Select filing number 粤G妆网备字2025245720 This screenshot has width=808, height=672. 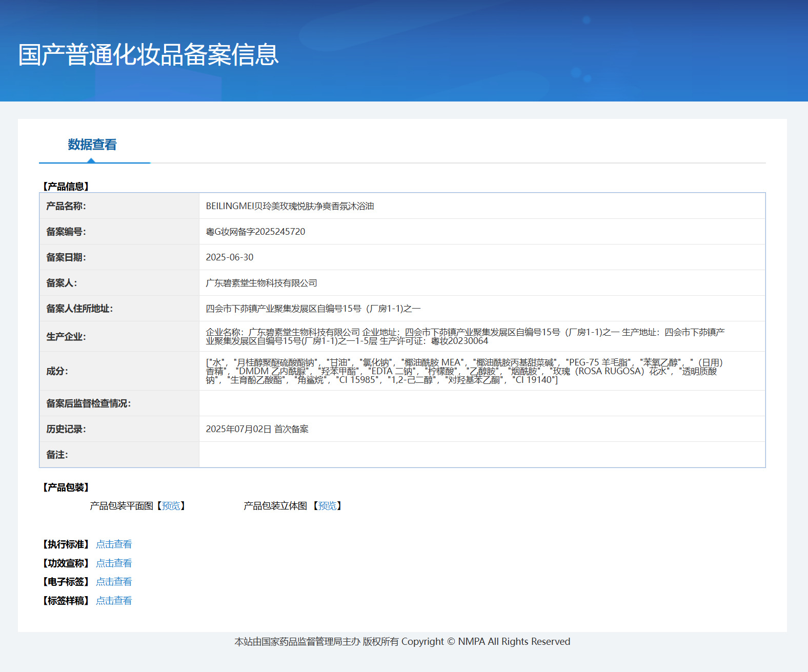coord(255,232)
